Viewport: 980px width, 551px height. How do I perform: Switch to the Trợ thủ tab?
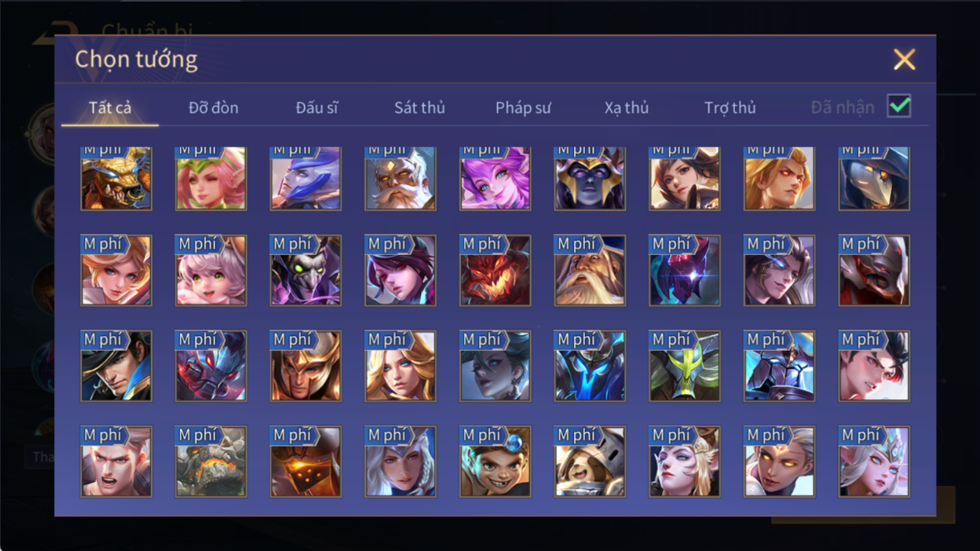point(730,108)
